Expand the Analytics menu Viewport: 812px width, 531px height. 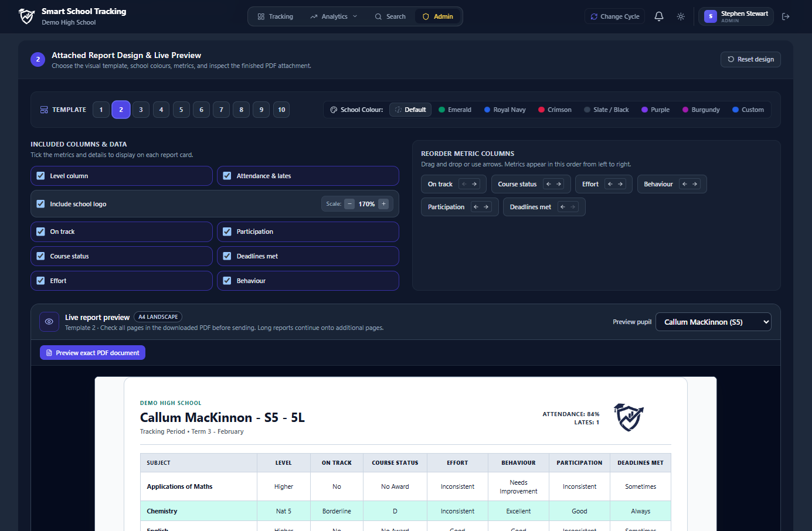pyautogui.click(x=334, y=16)
